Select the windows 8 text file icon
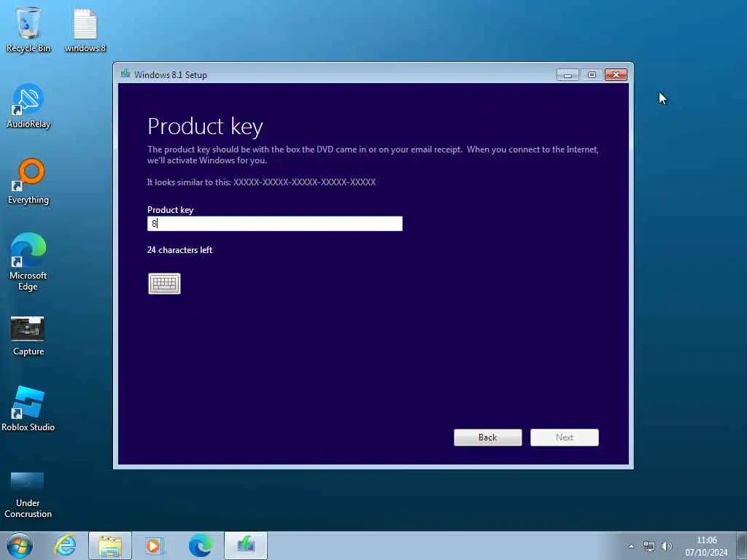747x560 pixels. 85,29
